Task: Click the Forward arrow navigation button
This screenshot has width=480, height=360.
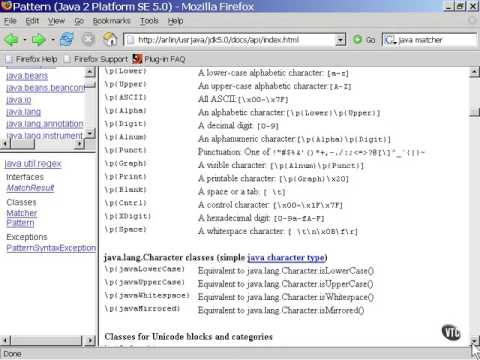Action: click(x=38, y=40)
